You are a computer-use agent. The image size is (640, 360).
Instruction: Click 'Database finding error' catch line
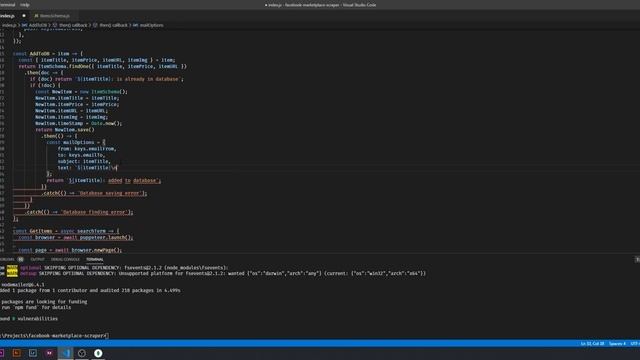click(78, 212)
